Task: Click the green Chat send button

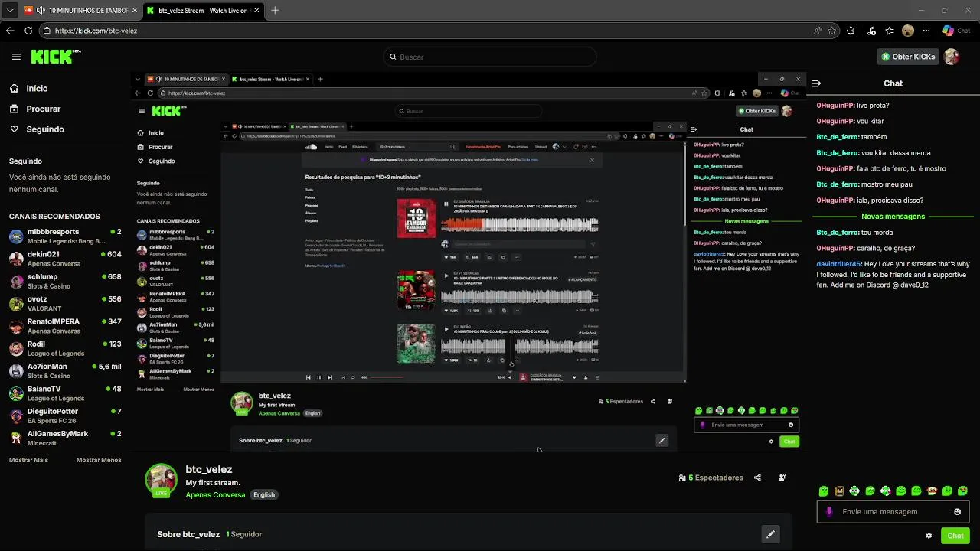Action: pos(955,536)
